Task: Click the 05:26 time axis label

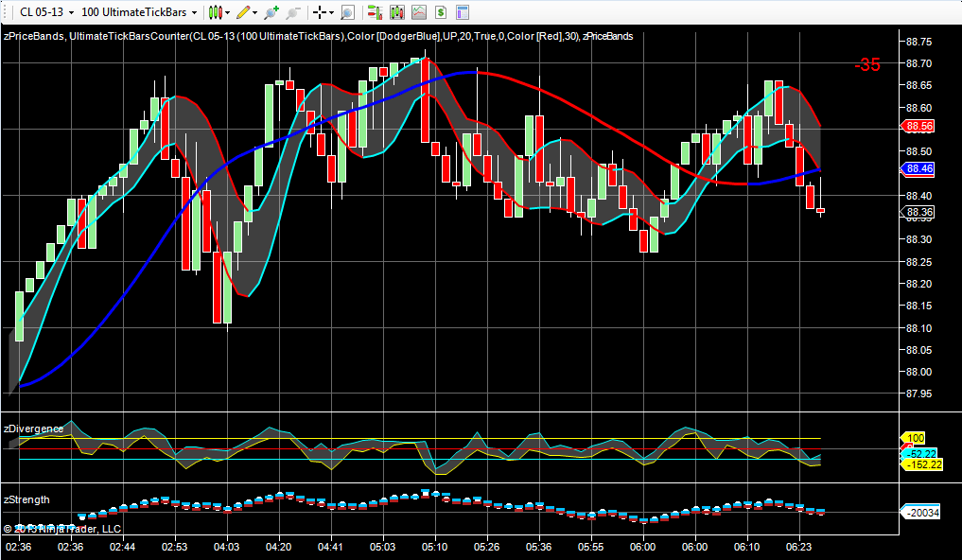Action: [x=486, y=547]
